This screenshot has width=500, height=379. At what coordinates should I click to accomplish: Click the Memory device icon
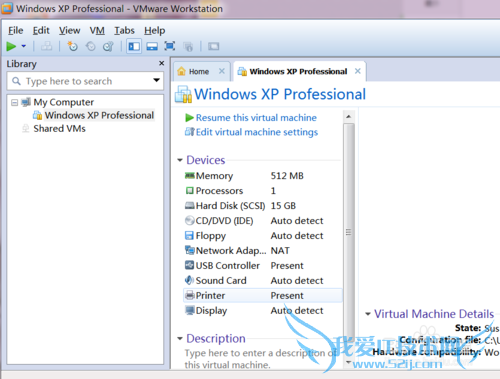coord(190,175)
